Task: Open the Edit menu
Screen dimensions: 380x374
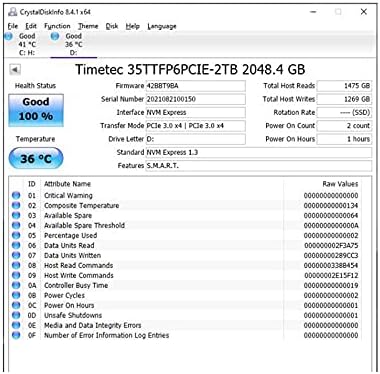Action: point(31,26)
